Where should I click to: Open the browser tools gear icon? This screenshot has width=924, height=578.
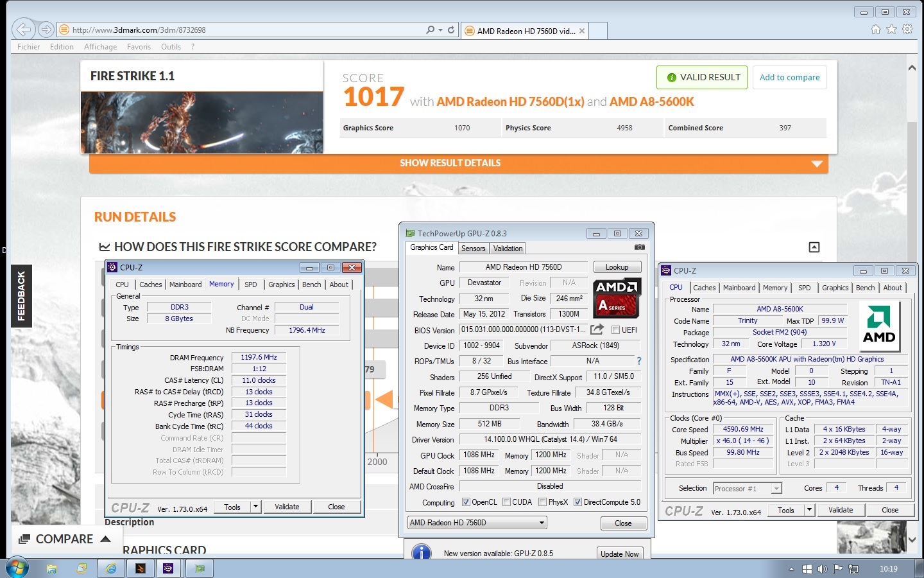tap(907, 29)
